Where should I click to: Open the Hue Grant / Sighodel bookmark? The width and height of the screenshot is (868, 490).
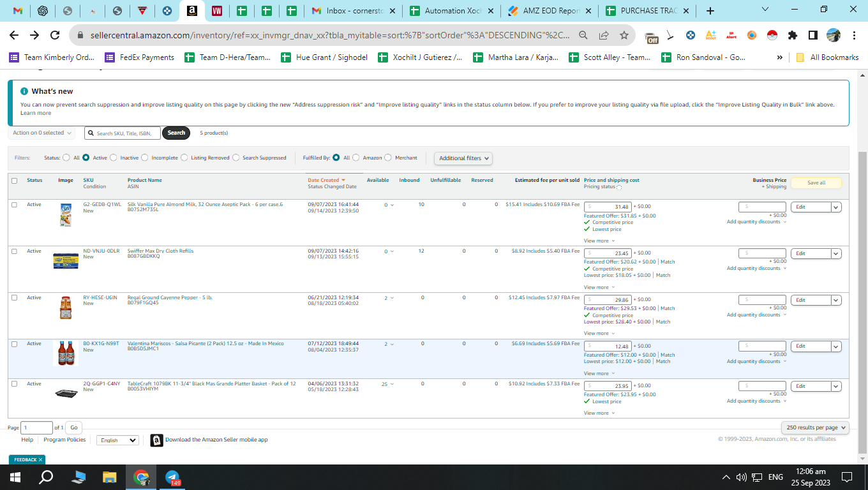coord(324,57)
